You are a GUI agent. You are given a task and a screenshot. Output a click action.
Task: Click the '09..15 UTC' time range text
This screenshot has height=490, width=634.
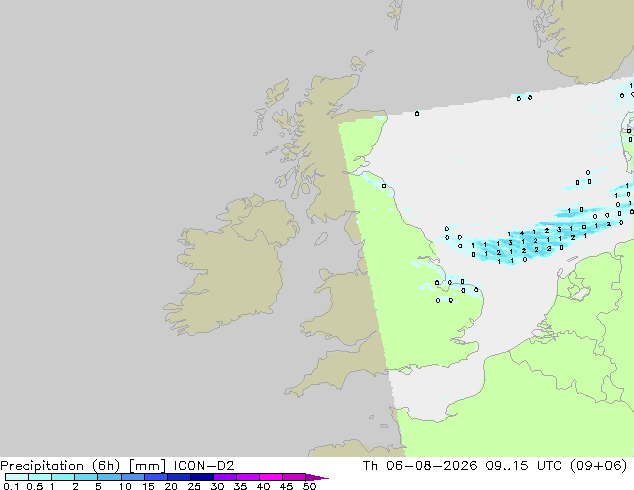point(523,466)
